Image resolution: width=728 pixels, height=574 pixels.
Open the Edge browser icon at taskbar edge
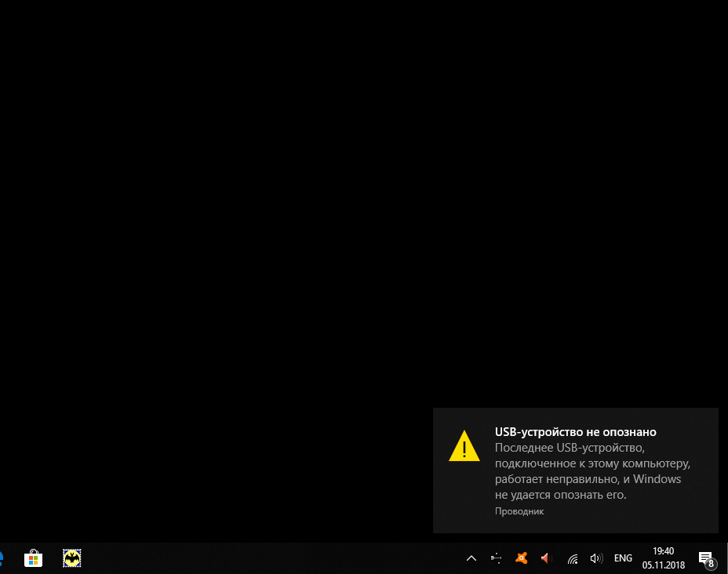click(2, 558)
